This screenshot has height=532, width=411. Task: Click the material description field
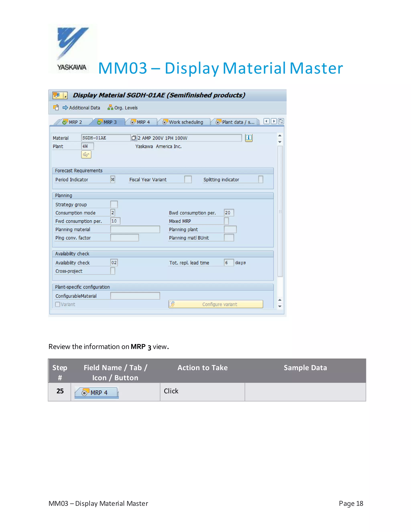189,138
